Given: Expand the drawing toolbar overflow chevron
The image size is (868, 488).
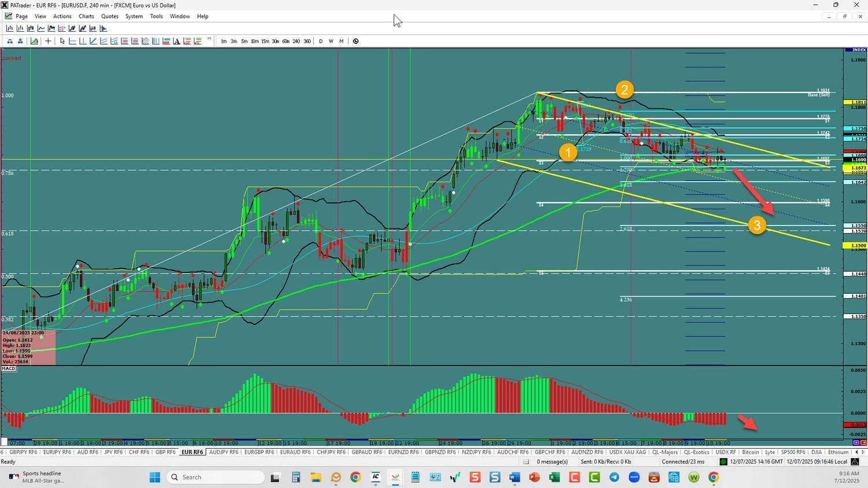Looking at the screenshot, I should [x=209, y=39].
